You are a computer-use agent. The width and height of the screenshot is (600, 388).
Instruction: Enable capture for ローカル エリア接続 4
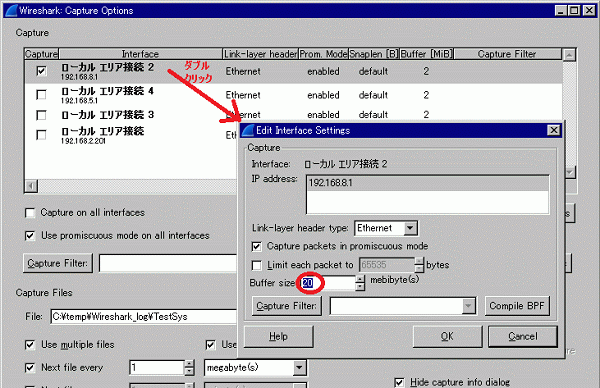41,95
